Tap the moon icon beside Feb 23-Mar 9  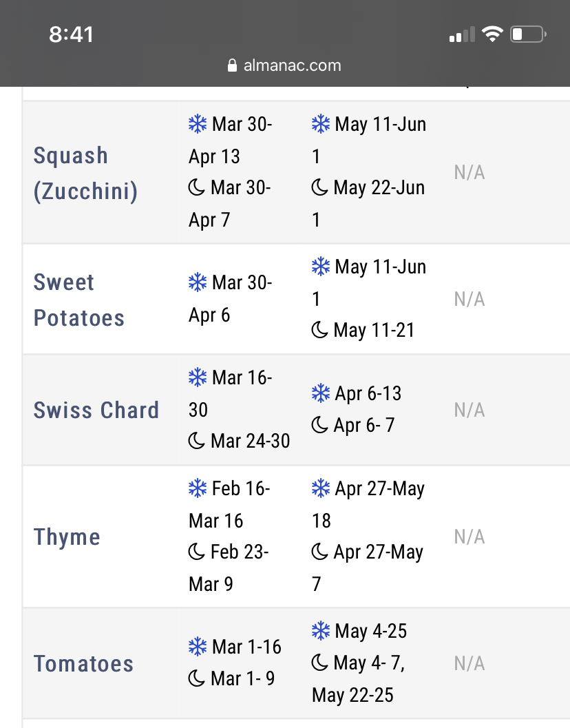(196, 552)
